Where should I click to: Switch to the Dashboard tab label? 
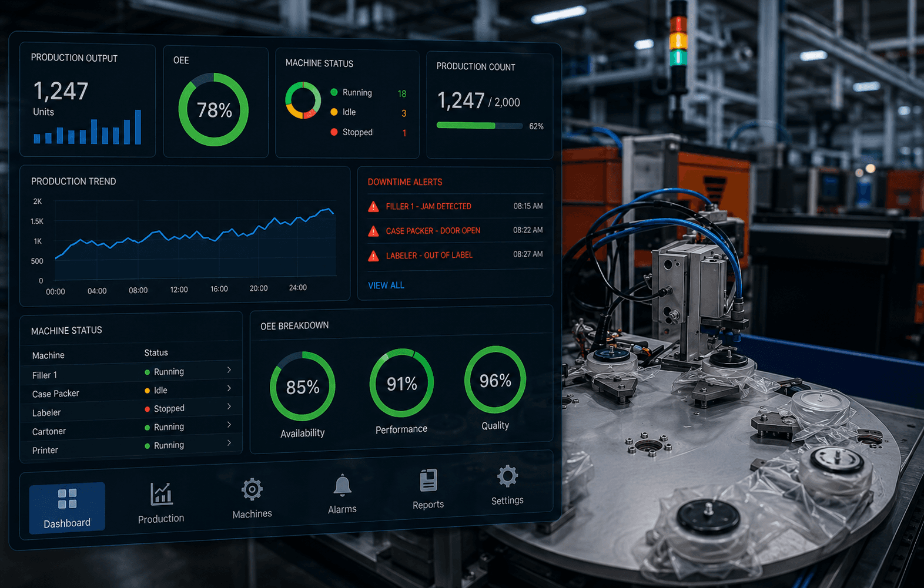tap(67, 523)
